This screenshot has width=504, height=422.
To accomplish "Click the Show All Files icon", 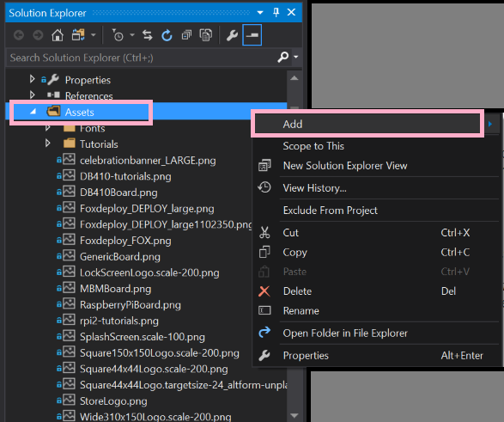I will point(206,35).
